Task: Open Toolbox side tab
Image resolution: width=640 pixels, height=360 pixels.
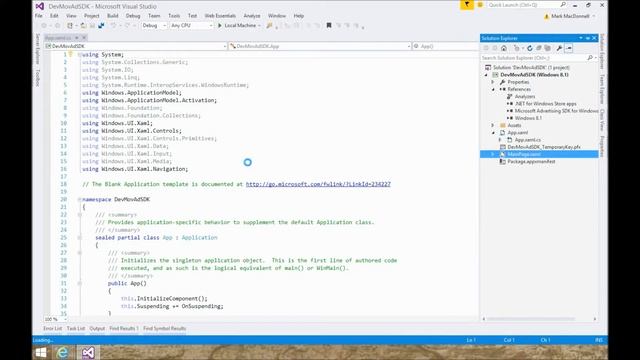Action: click(x=38, y=77)
